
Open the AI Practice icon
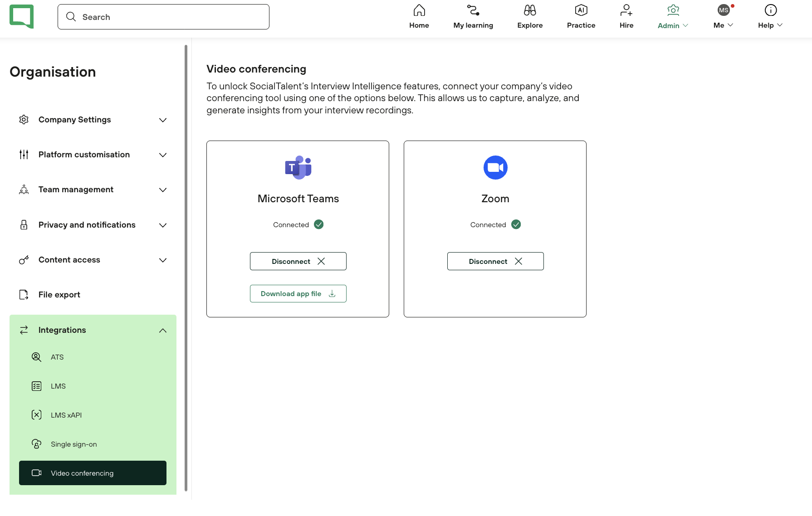(x=581, y=10)
